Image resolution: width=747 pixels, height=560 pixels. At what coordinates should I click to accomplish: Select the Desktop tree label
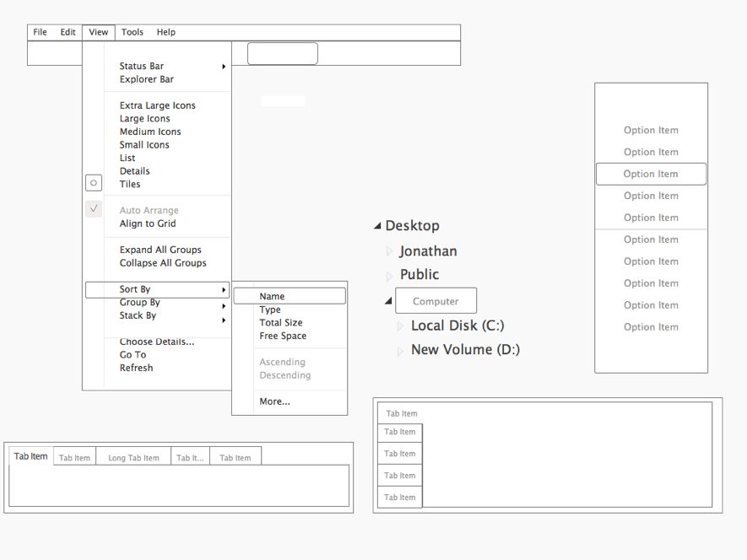click(412, 225)
